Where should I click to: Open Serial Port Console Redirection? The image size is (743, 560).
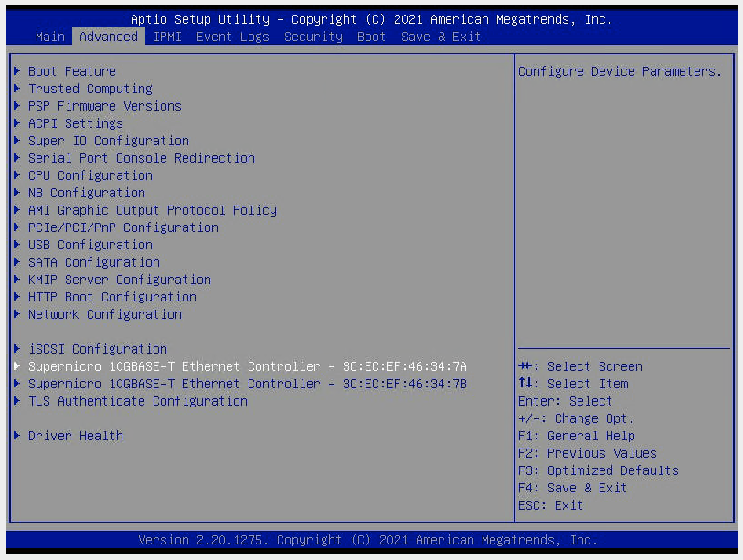point(140,158)
